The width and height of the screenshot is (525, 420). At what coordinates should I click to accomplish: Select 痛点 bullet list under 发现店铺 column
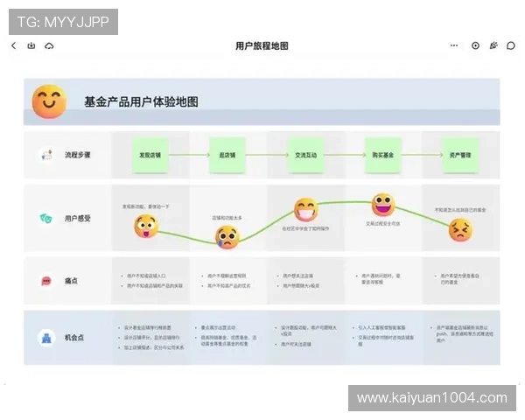coord(151,281)
